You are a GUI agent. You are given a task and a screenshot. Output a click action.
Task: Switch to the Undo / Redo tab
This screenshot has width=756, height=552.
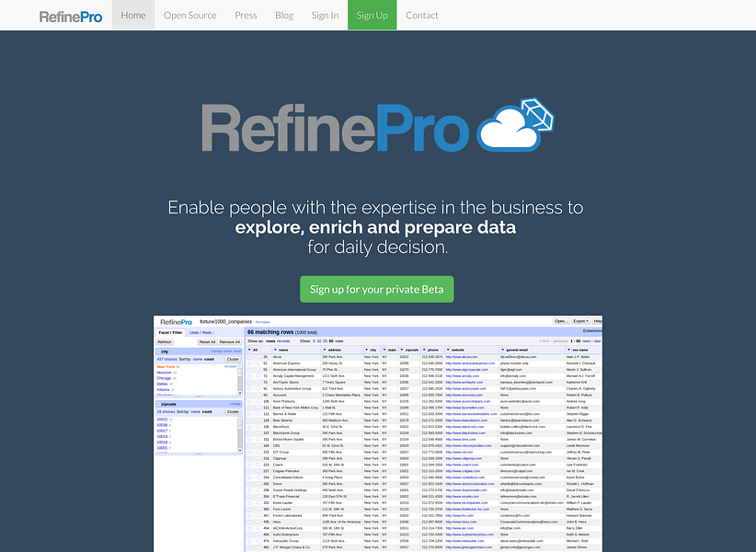coord(201,333)
